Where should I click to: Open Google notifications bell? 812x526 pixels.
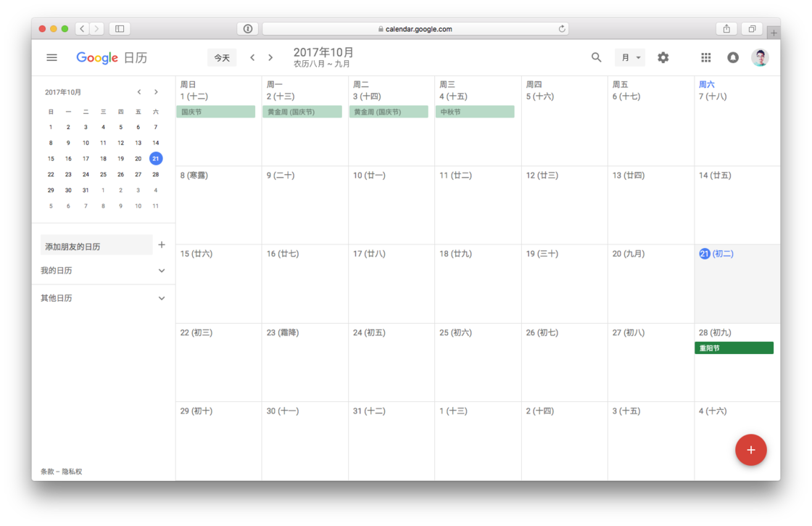click(733, 57)
